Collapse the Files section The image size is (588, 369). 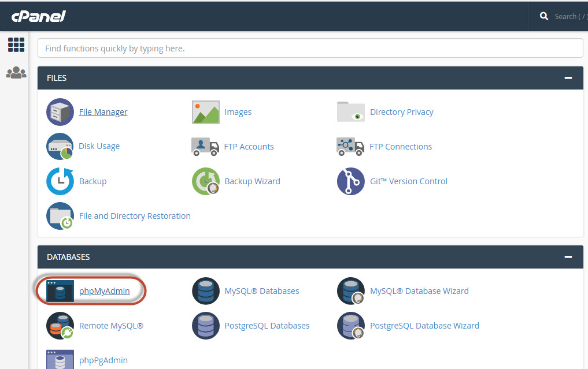tap(568, 78)
